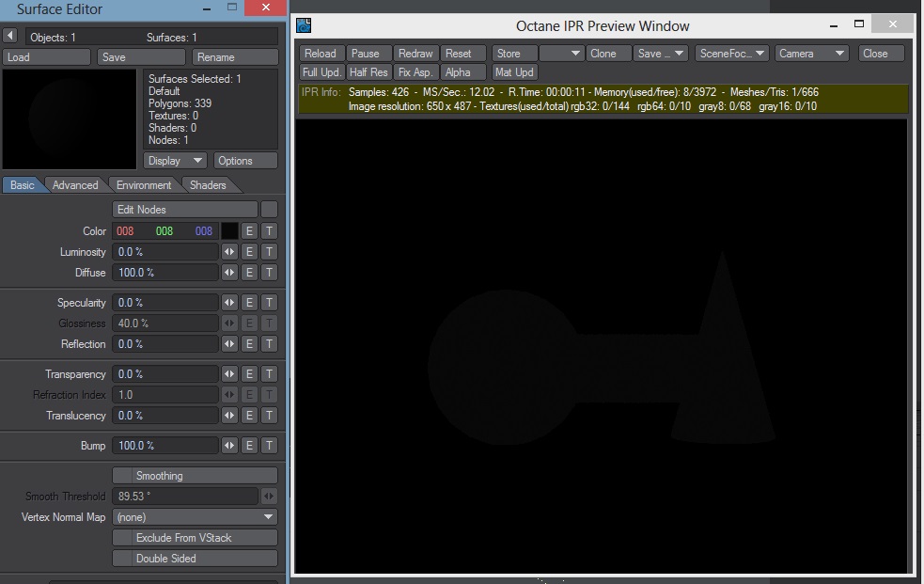Image resolution: width=924 pixels, height=584 pixels.
Task: Open Specularity texture T button
Action: (269, 302)
